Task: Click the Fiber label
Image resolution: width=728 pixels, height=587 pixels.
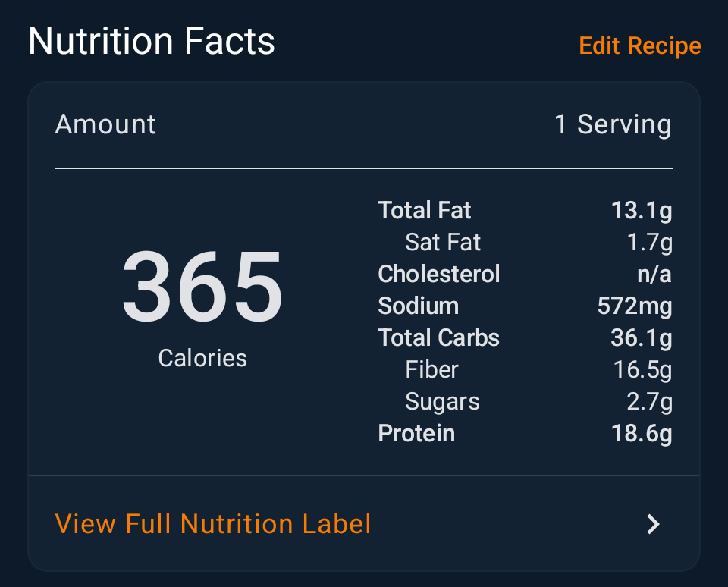Action: [x=432, y=370]
